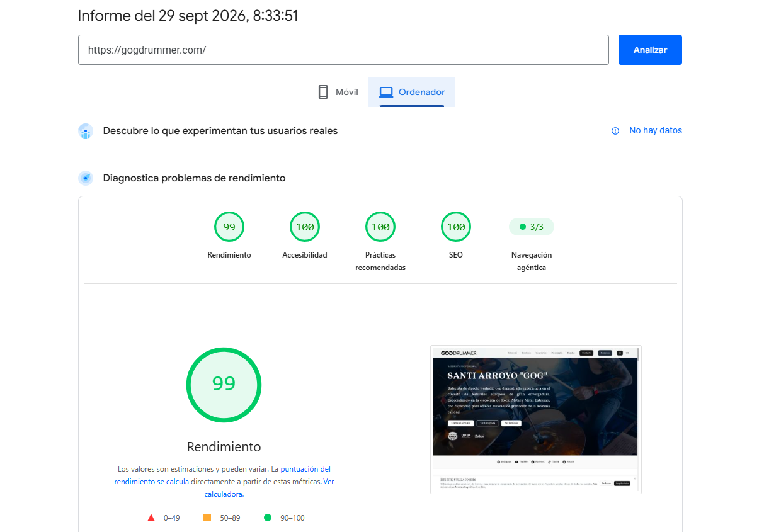Screen dimensions: 764x532
Task: Click Diagnostica problemas de rendimiento heading
Action: 194,178
